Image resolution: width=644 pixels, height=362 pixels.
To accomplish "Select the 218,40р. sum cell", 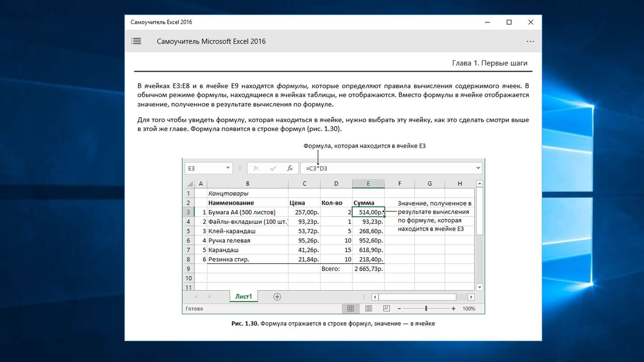I will pos(368,259).
